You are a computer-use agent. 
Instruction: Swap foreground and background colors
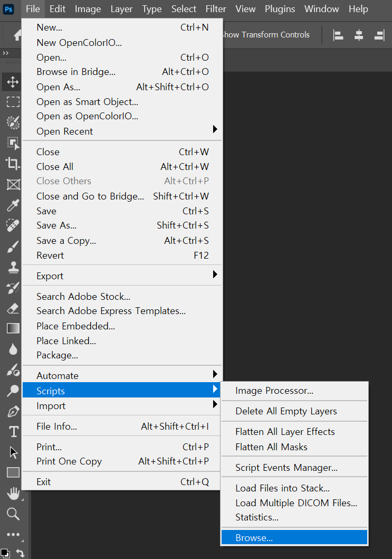(x=20, y=553)
